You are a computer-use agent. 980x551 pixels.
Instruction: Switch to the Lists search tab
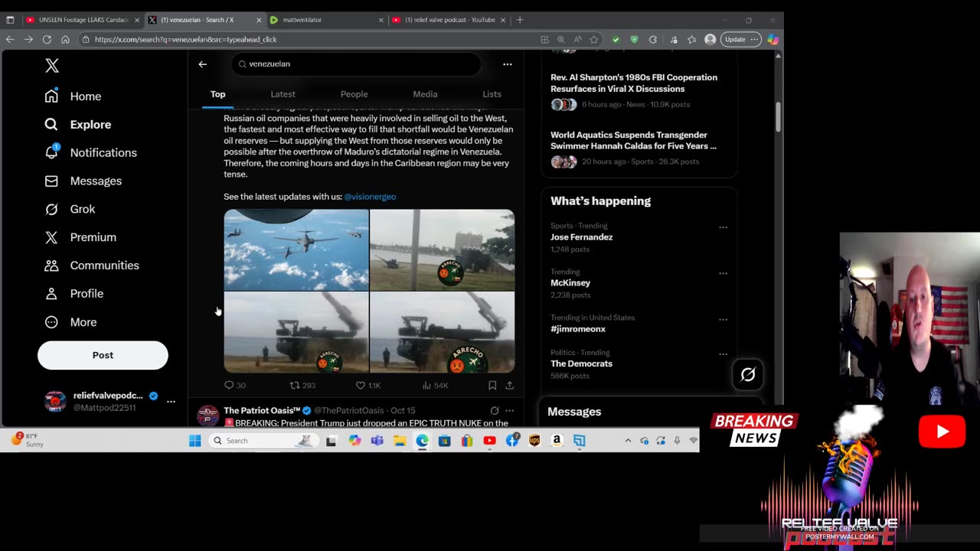tap(492, 94)
